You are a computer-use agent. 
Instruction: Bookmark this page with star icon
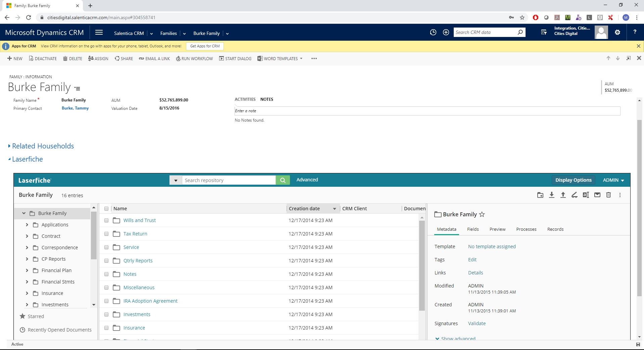pos(522,17)
